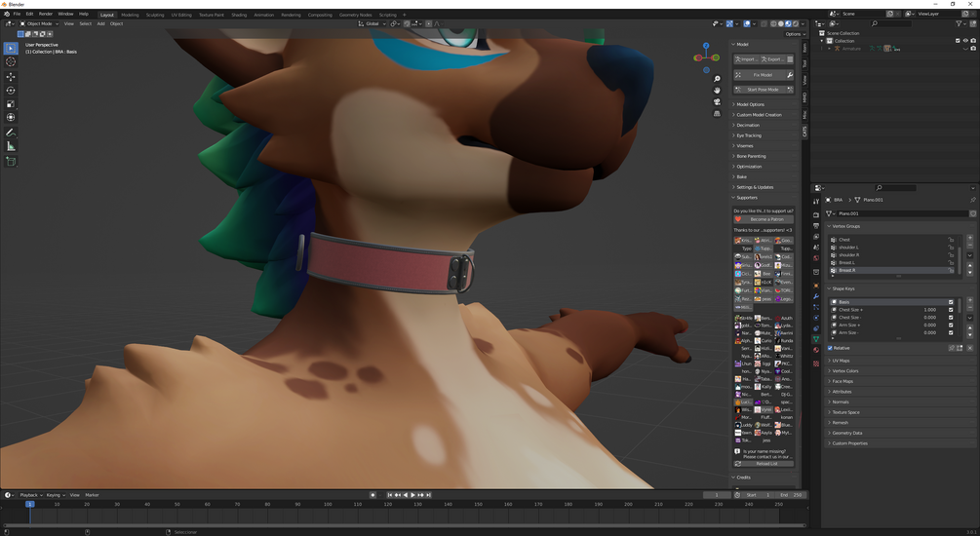Click the Export model button
980x536 pixels.
[772, 59]
